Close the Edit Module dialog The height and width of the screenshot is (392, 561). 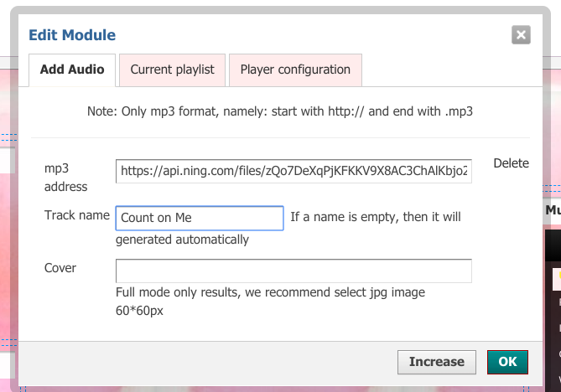click(x=521, y=34)
